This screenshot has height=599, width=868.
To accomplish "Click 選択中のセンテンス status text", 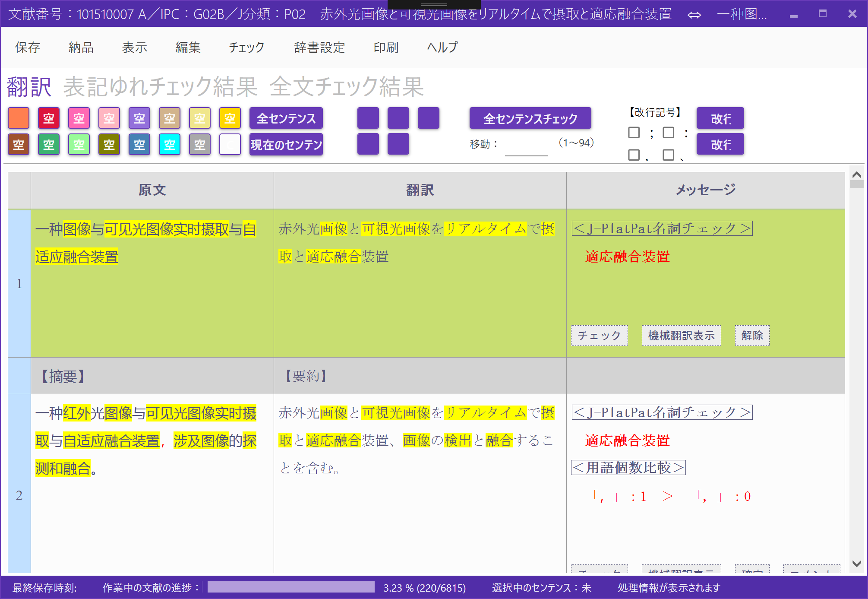I will pos(542,588).
